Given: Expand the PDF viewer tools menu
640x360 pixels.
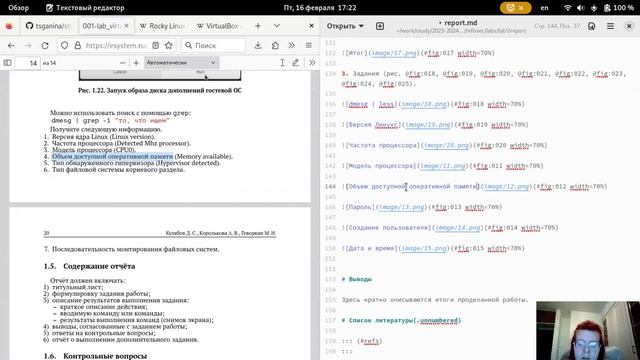Looking at the screenshot, I should 312,63.
